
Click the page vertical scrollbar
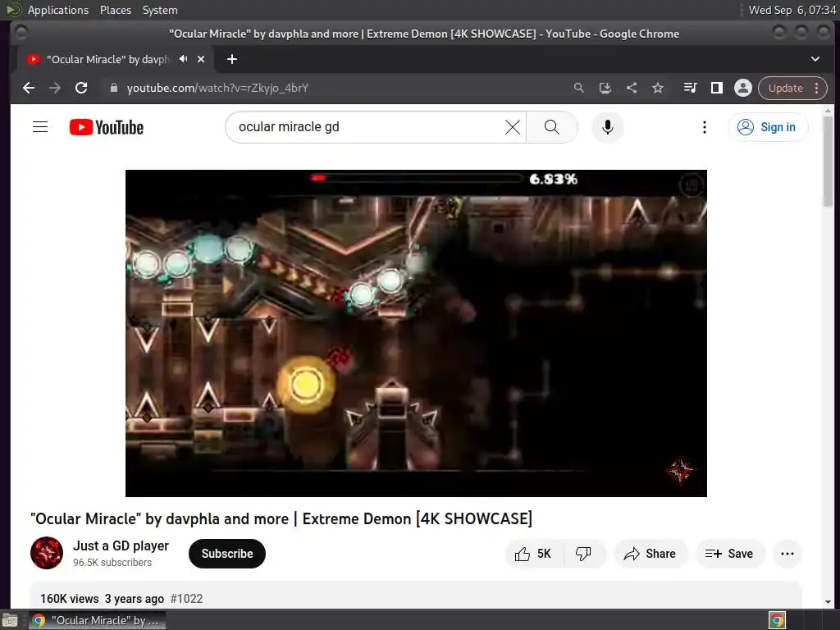[829, 161]
